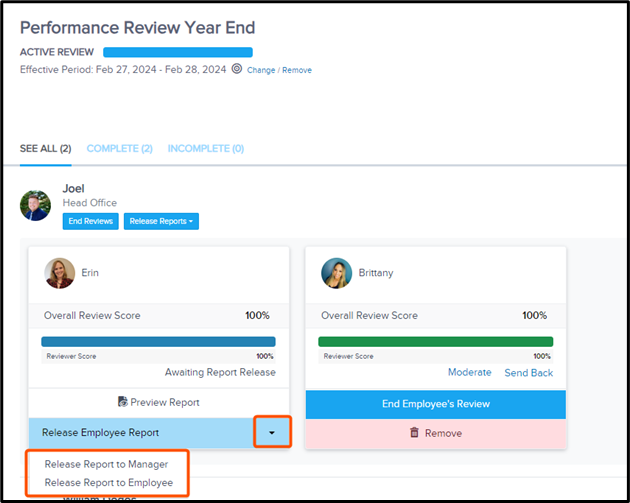Click the target icon beside effective period
Screen dimensions: 630x503
pos(237,70)
